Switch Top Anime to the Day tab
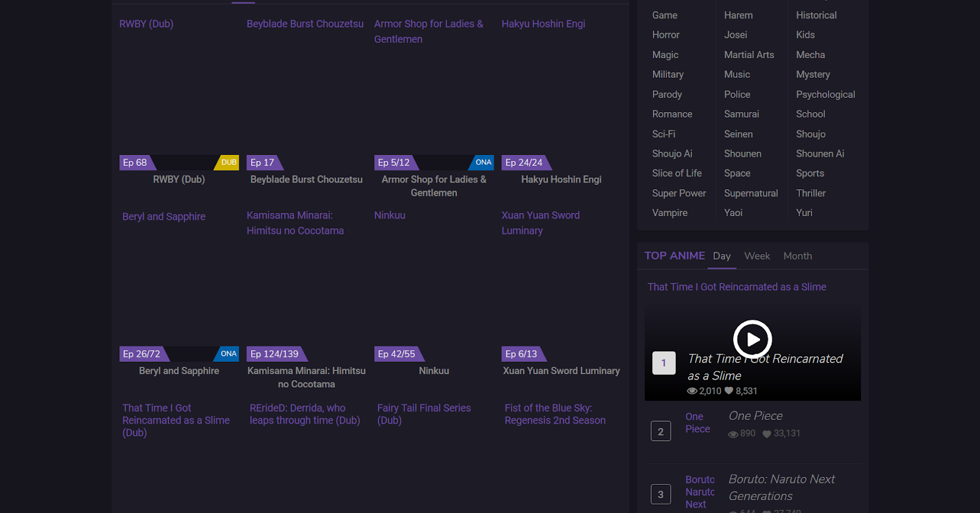980x513 pixels. click(x=722, y=256)
